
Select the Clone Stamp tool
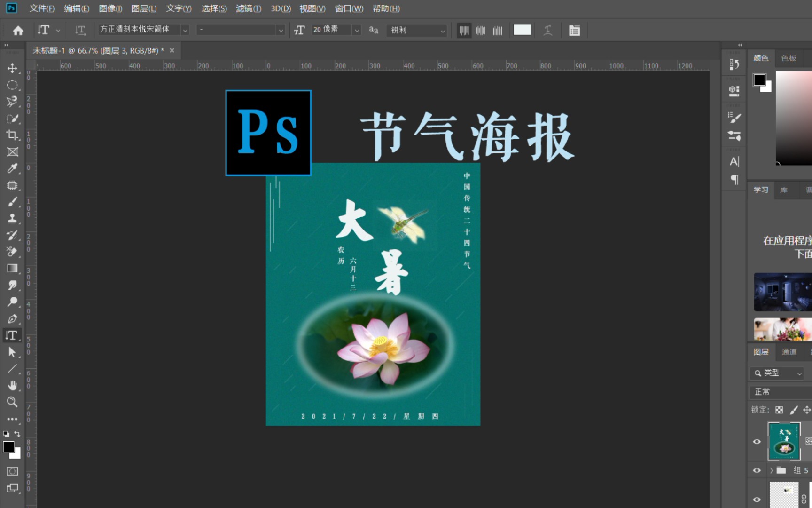pyautogui.click(x=12, y=219)
